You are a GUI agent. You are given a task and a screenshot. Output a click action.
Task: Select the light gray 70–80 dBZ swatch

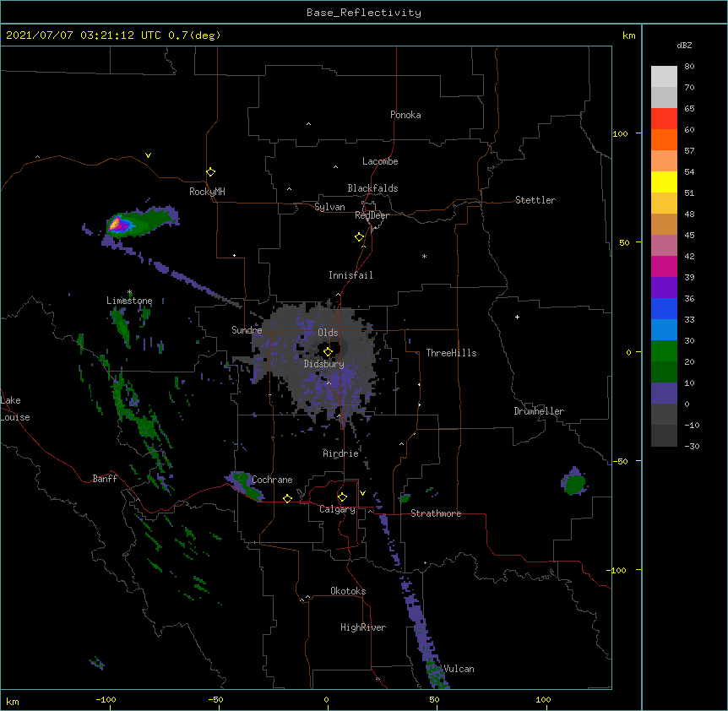(664, 76)
